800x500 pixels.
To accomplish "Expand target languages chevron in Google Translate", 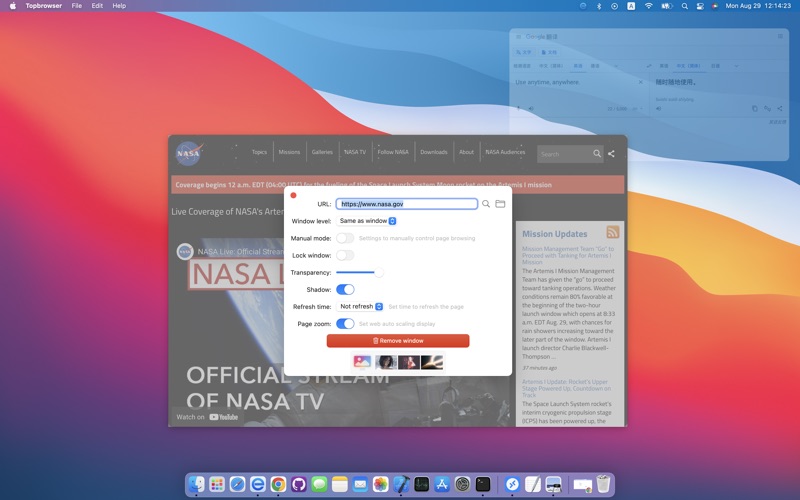I will pos(736,66).
